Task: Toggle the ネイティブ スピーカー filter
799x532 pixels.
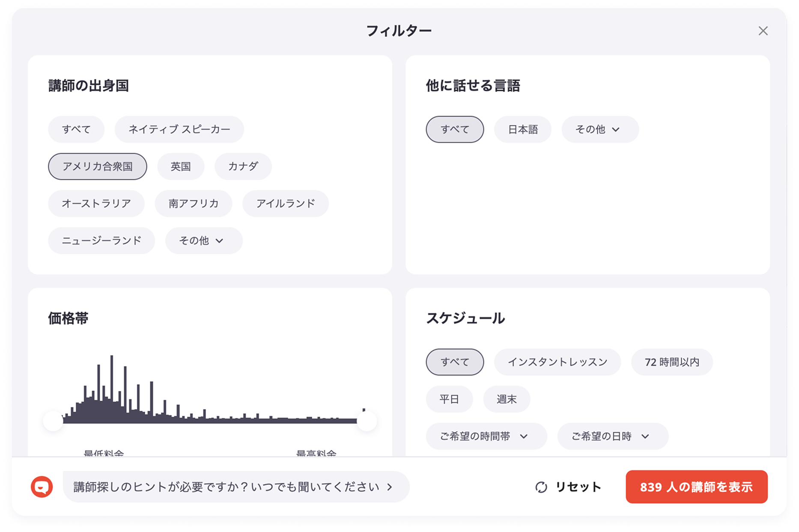Action: [x=179, y=129]
